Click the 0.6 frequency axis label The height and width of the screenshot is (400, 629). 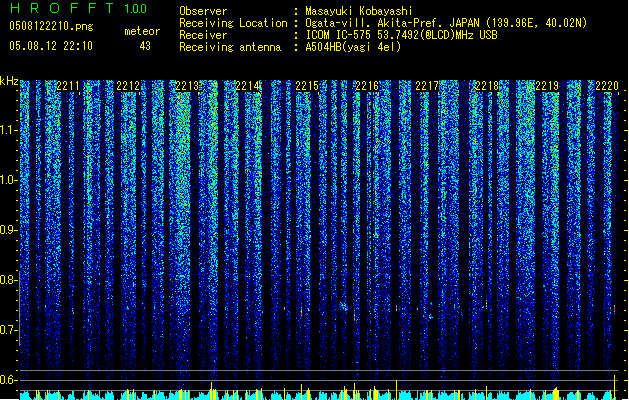click(x=9, y=380)
